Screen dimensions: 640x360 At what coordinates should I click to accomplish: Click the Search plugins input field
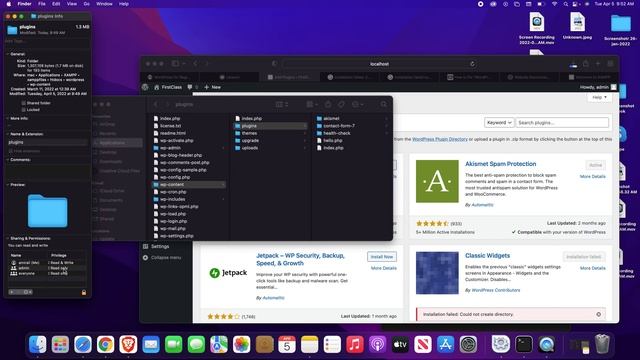(x=562, y=122)
